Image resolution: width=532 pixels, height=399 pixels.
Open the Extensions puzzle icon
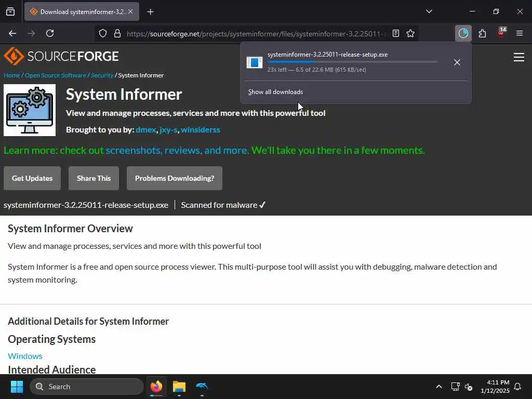point(482,33)
